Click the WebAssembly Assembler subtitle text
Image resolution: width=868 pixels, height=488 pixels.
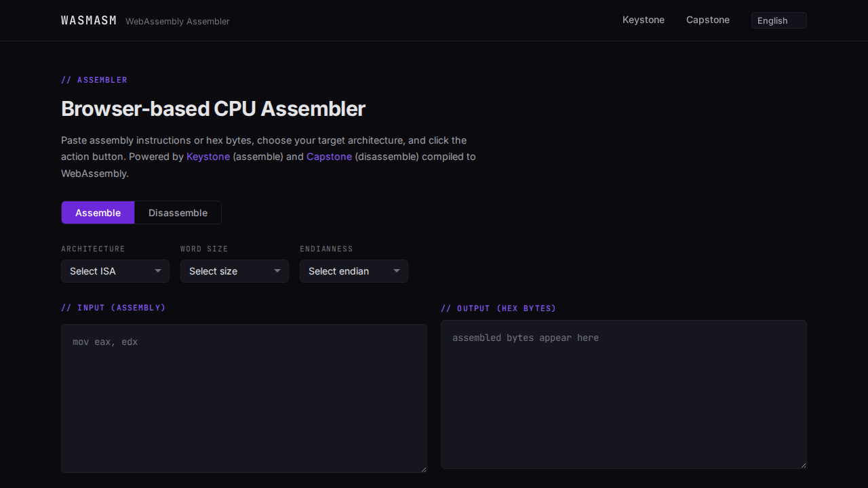tap(177, 21)
